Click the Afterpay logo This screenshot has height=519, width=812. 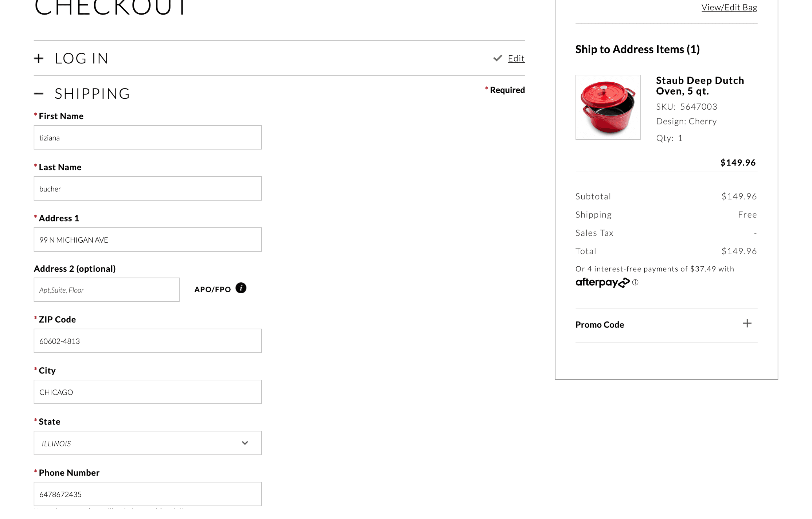[602, 282]
